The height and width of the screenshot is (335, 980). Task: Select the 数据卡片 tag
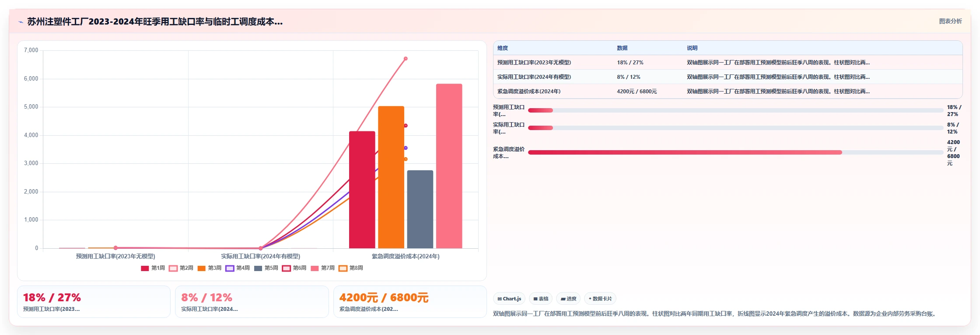coord(600,299)
